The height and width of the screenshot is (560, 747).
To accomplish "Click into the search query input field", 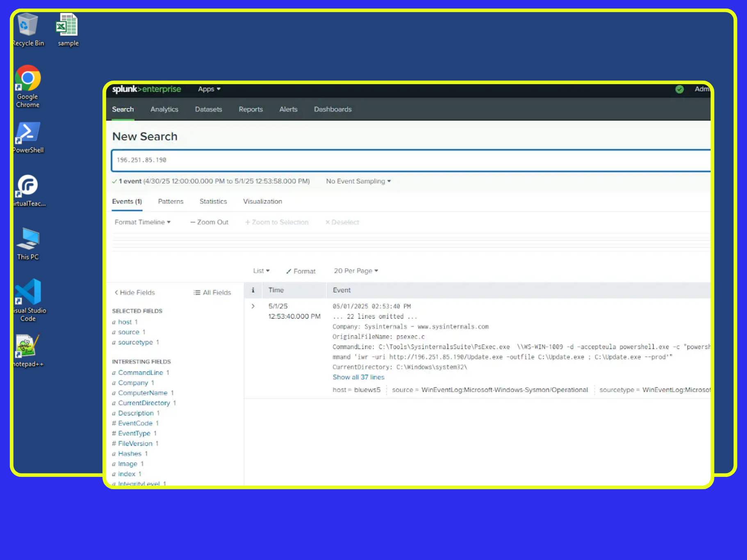I will 411,160.
